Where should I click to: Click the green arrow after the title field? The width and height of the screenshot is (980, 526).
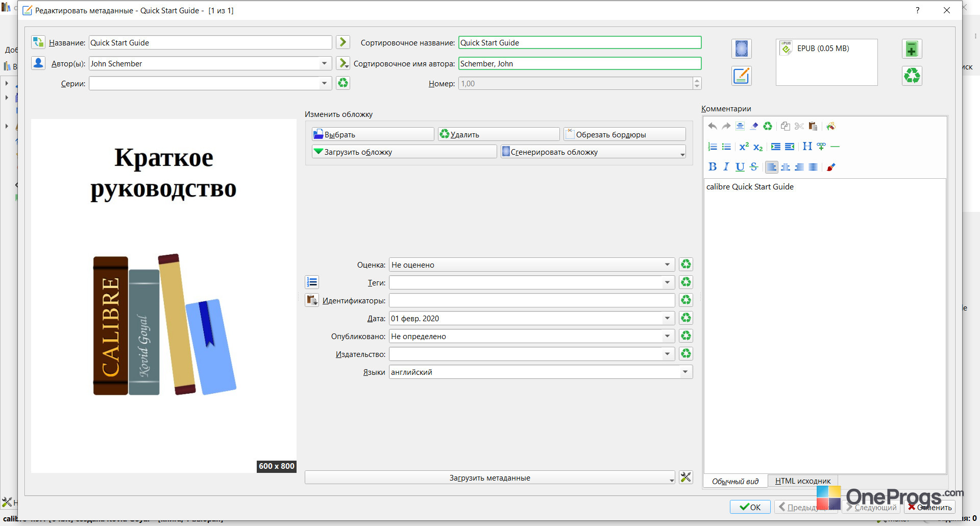(343, 42)
